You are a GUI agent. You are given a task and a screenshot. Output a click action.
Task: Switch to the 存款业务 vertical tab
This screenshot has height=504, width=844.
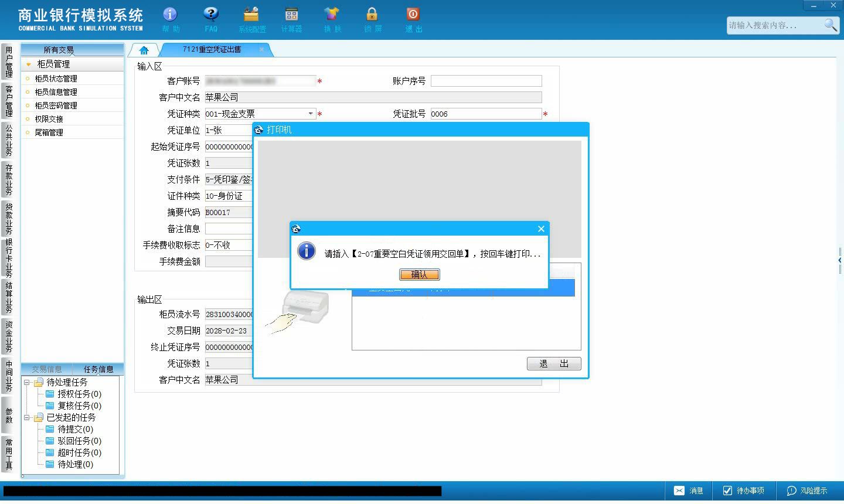coord(9,179)
